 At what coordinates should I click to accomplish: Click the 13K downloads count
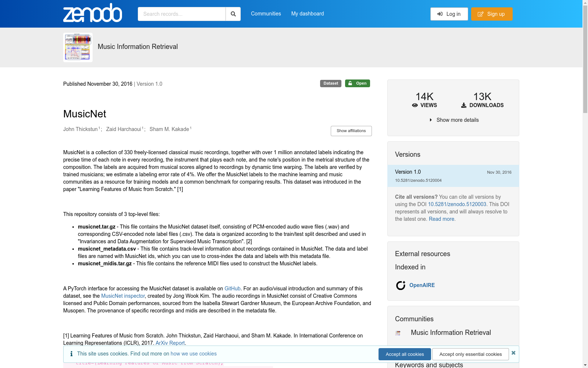pos(482,96)
